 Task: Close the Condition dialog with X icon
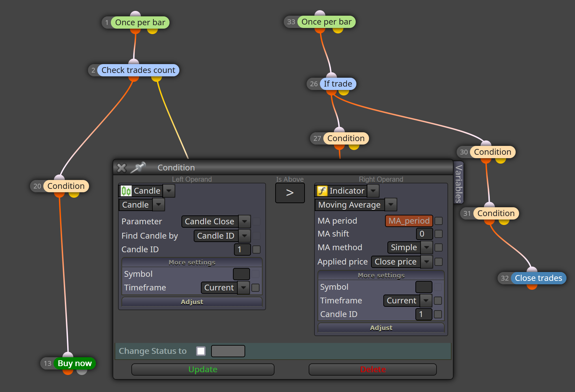[x=121, y=168]
